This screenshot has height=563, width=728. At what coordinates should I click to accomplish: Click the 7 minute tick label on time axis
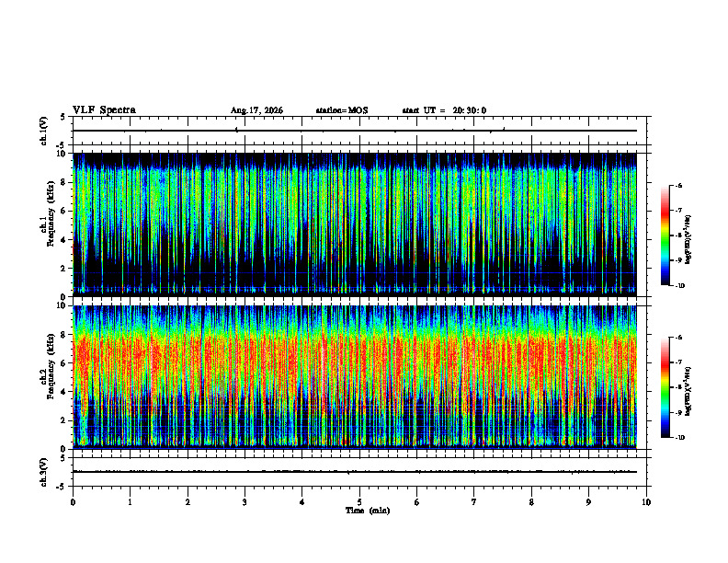pos(474,502)
